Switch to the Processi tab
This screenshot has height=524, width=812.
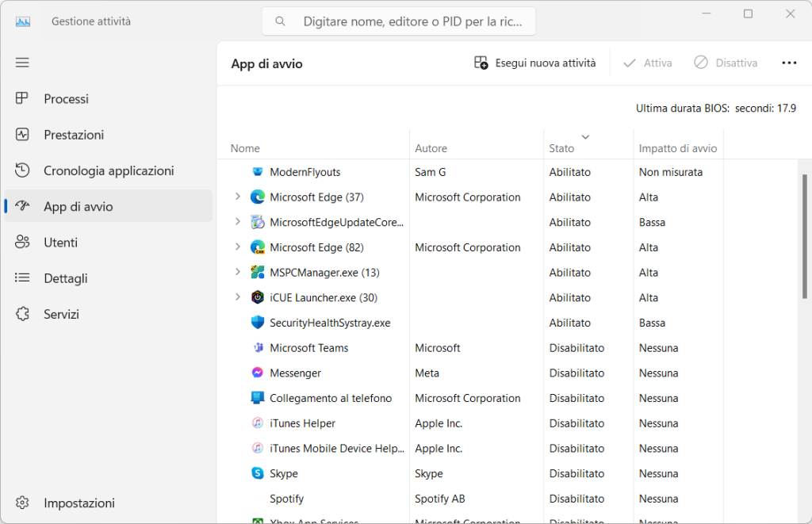coord(66,99)
